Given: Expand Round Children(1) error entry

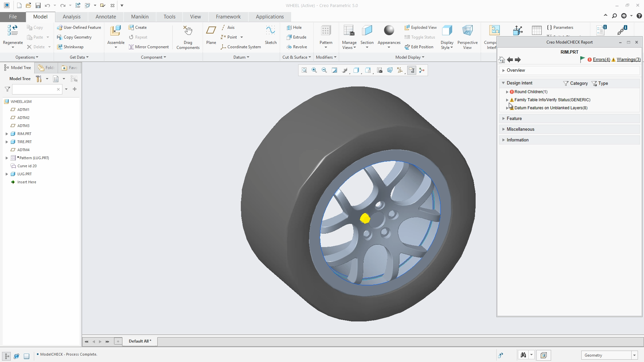Looking at the screenshot, I should (507, 92).
